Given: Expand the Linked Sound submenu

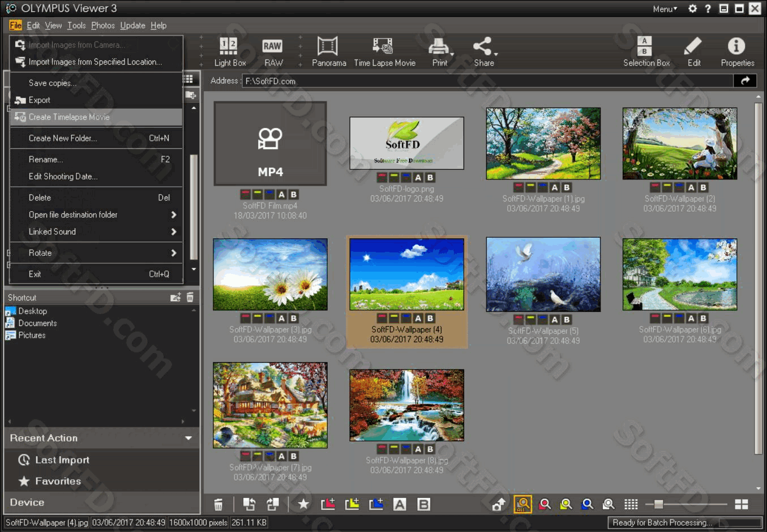Looking at the screenshot, I should click(x=96, y=231).
